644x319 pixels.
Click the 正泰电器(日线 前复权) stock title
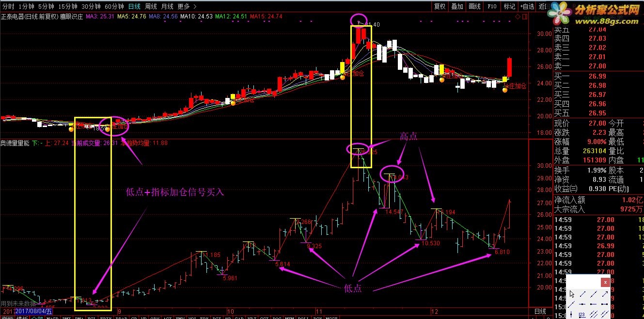pyautogui.click(x=29, y=16)
